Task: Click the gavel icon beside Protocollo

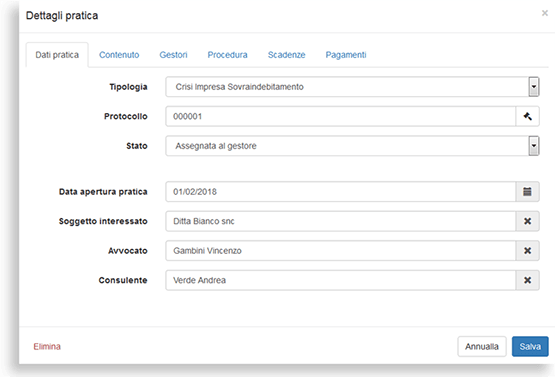Action: [527, 116]
